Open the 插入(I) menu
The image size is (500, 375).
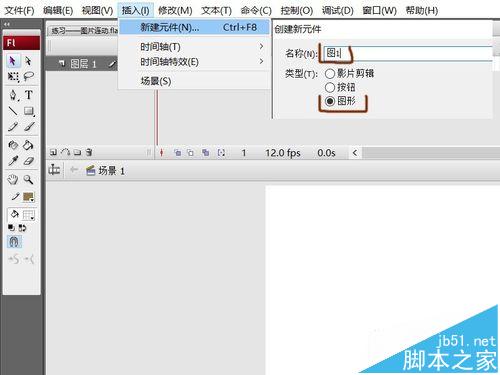136,10
